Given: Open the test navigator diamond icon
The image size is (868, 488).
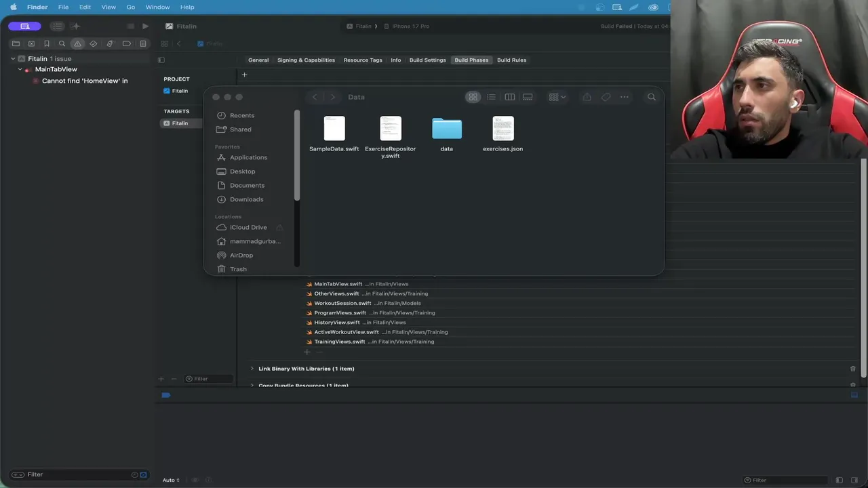Looking at the screenshot, I should (x=94, y=43).
